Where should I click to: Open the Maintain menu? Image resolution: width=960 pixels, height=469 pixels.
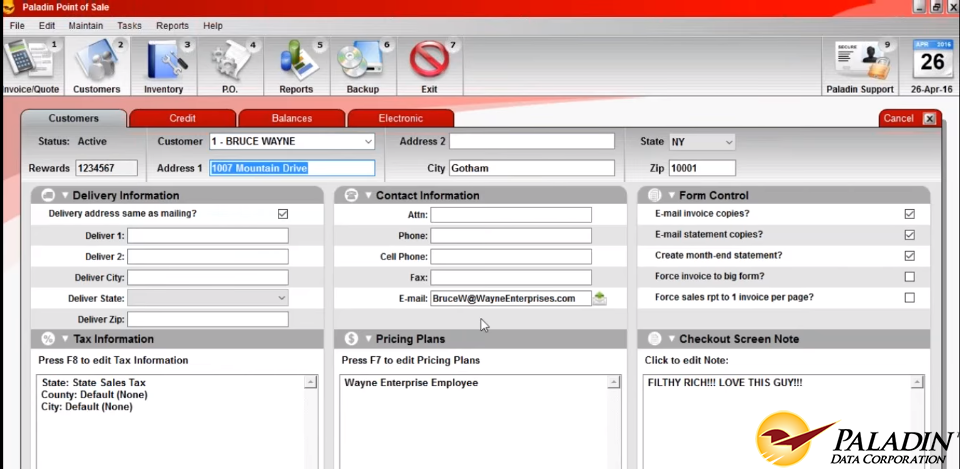pyautogui.click(x=85, y=25)
